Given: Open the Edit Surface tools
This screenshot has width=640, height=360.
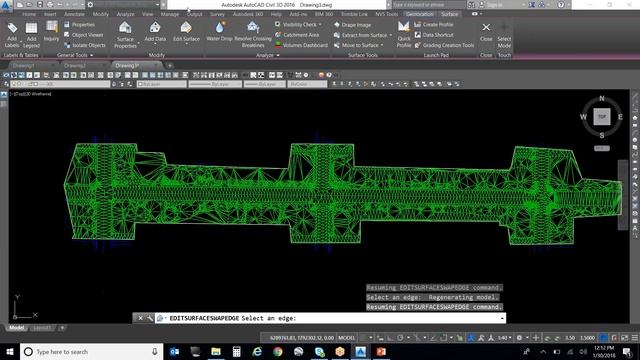Looking at the screenshot, I should pos(186,32).
